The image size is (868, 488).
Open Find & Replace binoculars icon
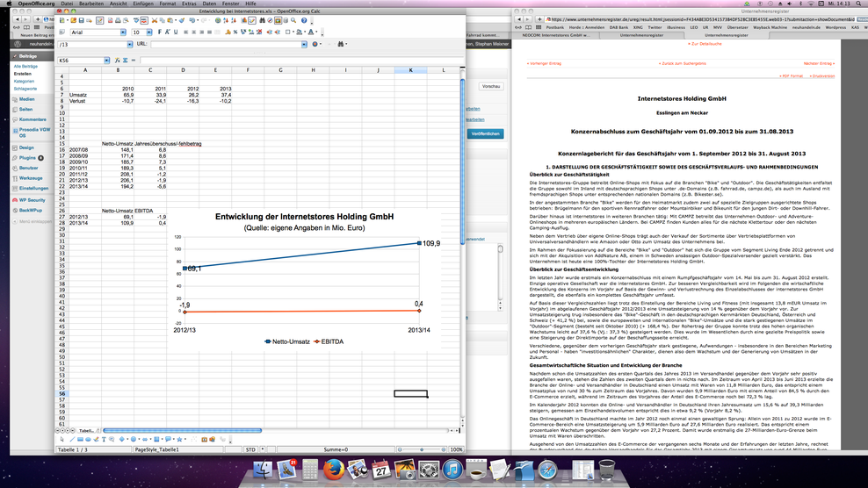click(263, 20)
